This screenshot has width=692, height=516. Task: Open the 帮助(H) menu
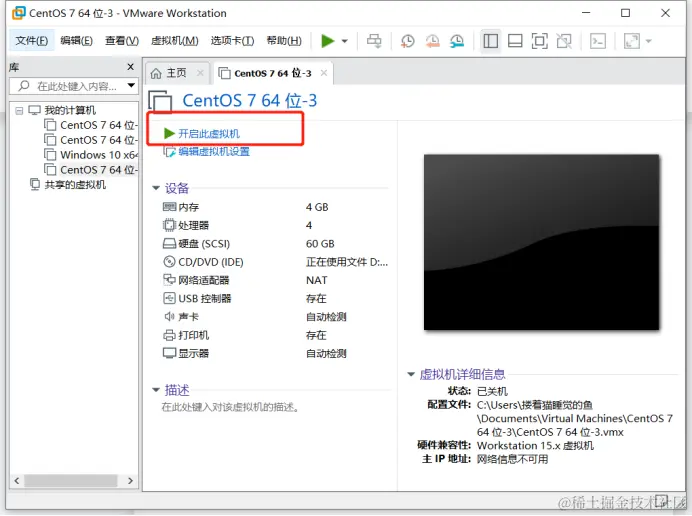click(x=284, y=41)
